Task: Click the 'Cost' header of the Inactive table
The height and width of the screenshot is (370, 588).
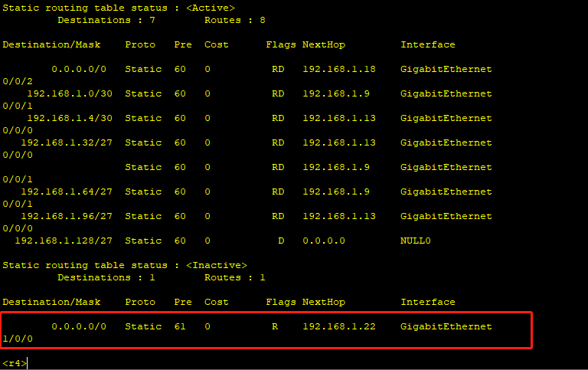Action: pos(217,302)
